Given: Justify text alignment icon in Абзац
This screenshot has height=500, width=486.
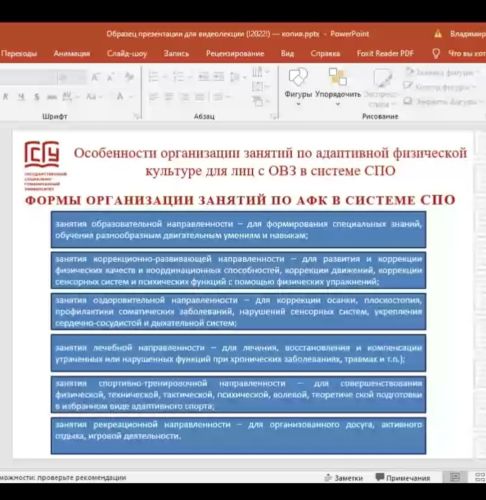Looking at the screenshot, I should [199, 97].
